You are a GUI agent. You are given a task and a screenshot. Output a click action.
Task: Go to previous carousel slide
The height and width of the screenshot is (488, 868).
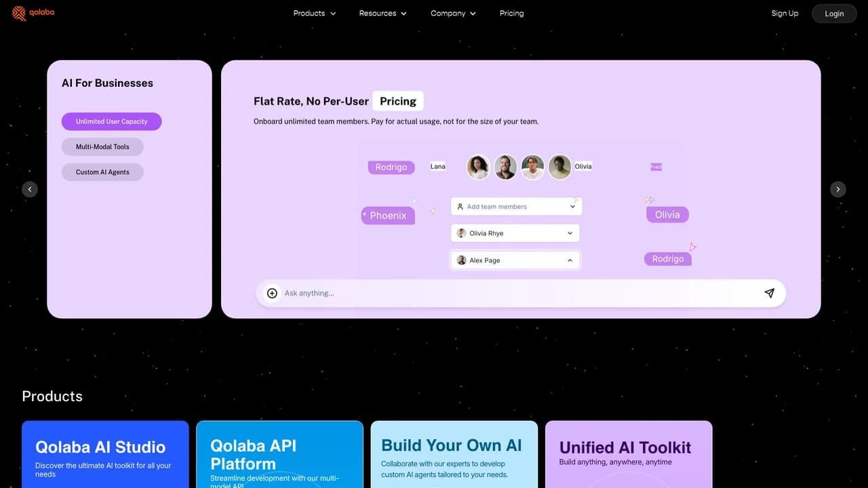30,189
